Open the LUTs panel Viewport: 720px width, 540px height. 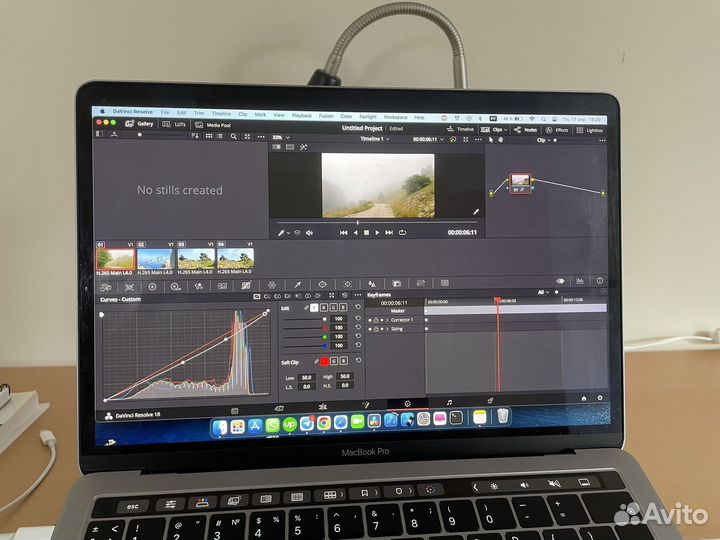point(174,124)
